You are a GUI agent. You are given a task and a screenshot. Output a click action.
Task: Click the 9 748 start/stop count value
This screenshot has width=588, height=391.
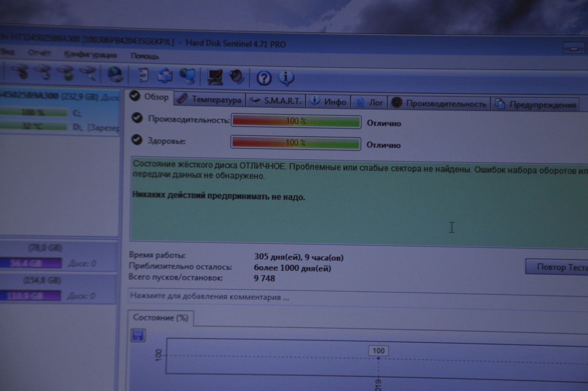tap(264, 278)
